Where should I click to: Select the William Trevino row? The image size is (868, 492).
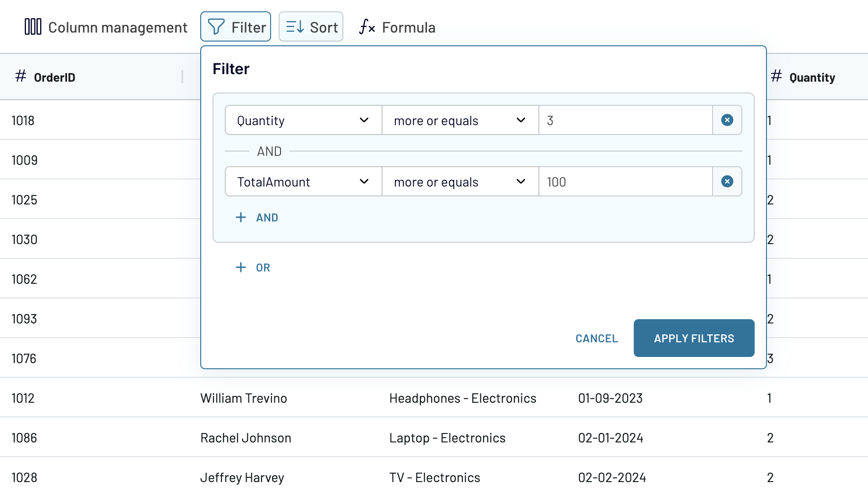244,398
